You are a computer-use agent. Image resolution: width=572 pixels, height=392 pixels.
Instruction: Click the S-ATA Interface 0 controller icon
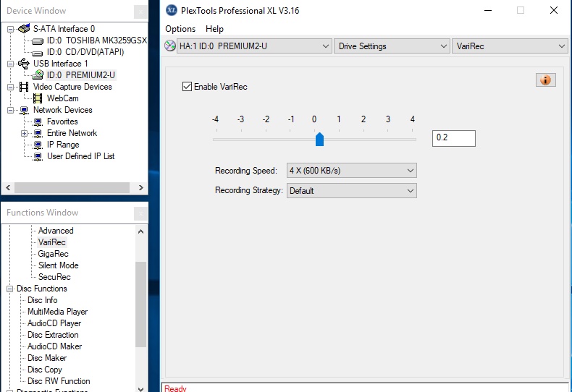point(24,28)
